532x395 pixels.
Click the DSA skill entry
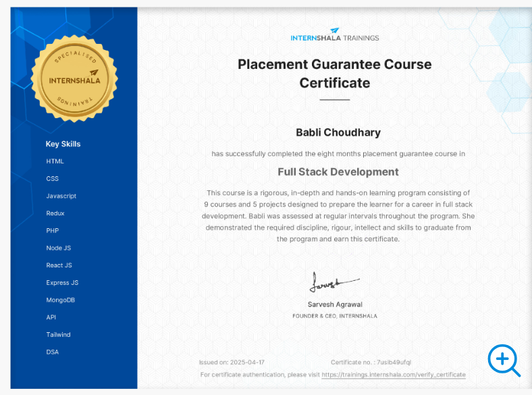coord(52,352)
